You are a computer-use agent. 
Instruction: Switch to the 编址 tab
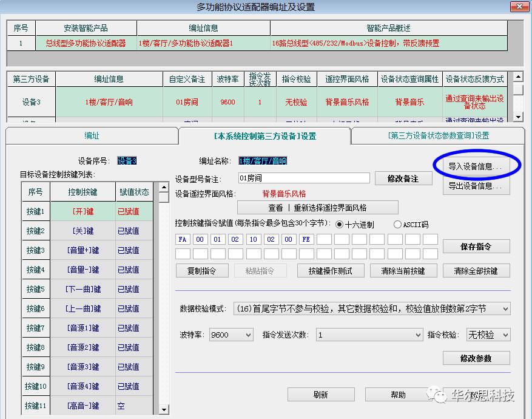point(92,136)
